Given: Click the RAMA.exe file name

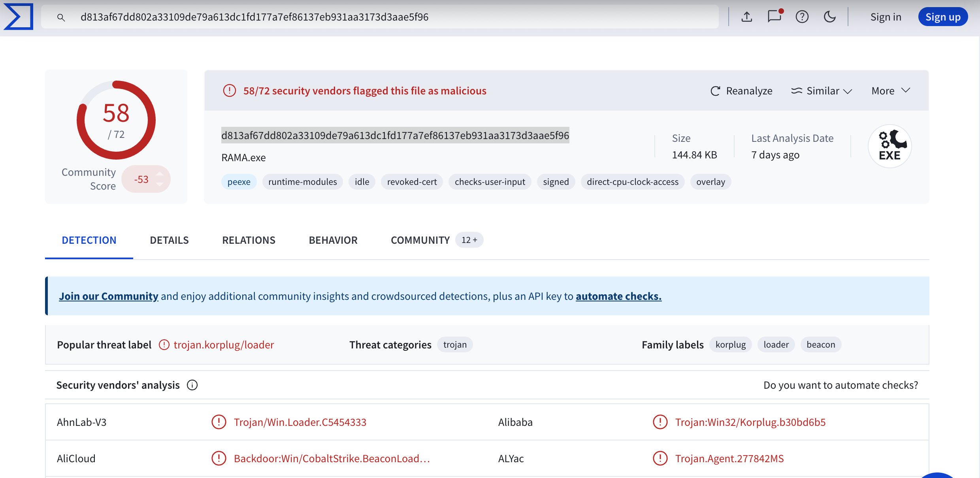Looking at the screenshot, I should click(243, 158).
